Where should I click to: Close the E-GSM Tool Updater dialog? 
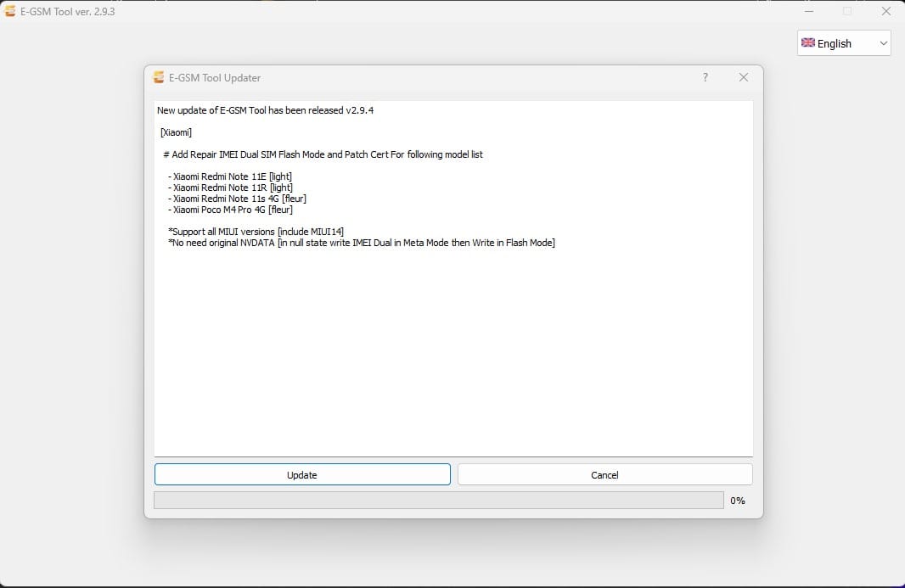point(743,77)
